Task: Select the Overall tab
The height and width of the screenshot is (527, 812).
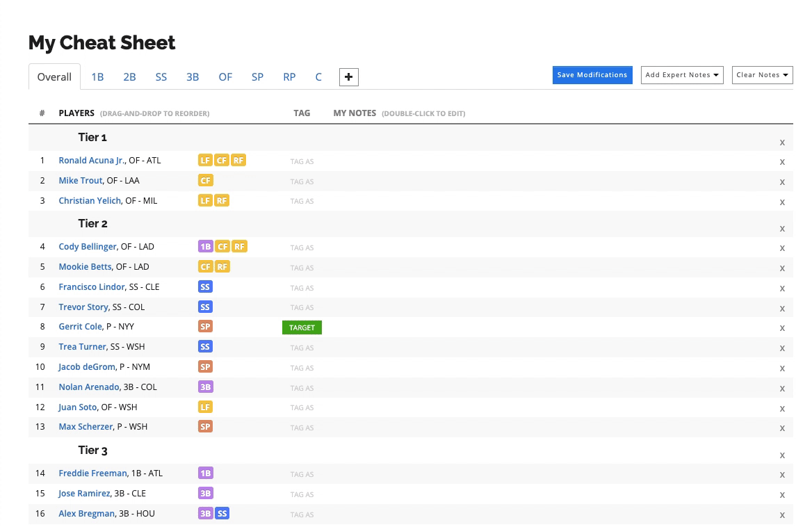Action: 54,77
